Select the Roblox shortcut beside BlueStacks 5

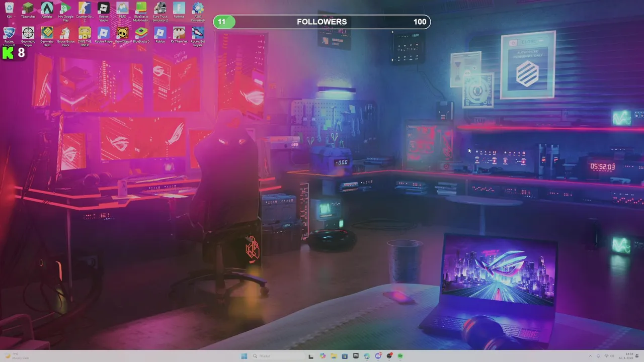160,36
